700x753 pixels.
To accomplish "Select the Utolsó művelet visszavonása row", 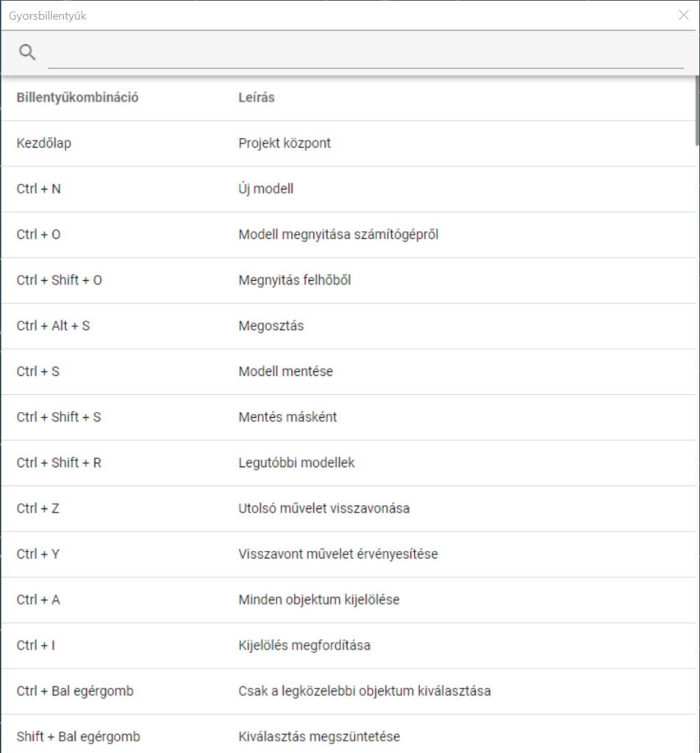I will 348,509.
